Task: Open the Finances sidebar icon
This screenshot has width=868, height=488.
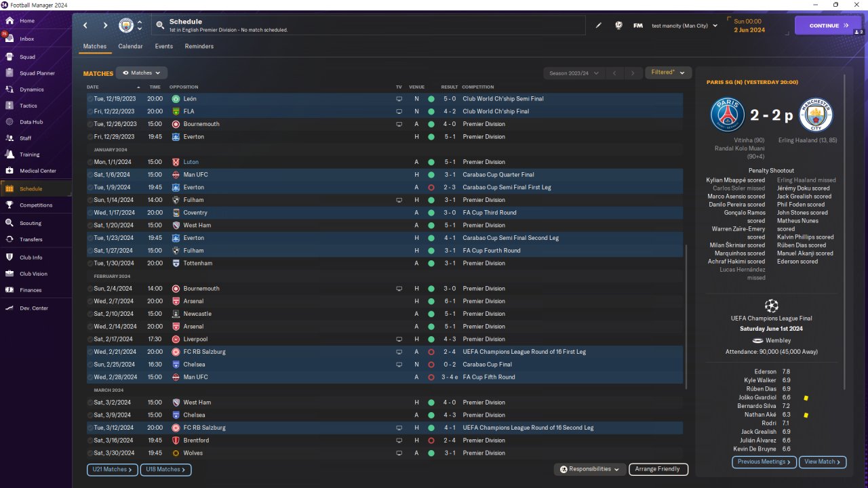Action: [x=9, y=290]
